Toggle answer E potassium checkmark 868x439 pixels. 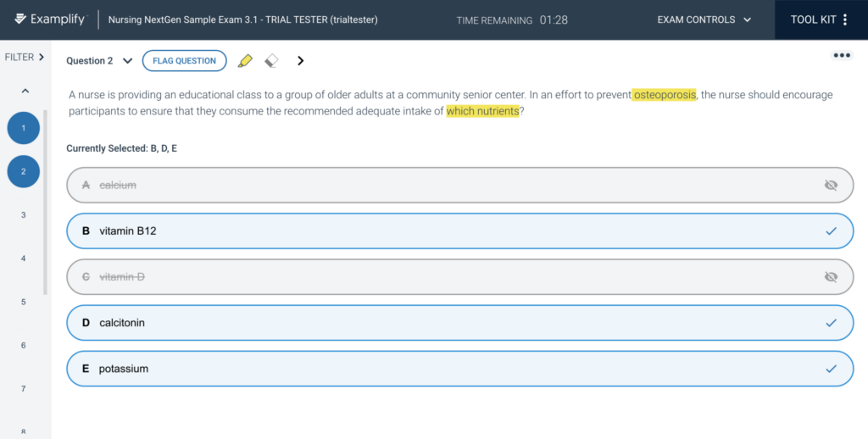pyautogui.click(x=831, y=369)
